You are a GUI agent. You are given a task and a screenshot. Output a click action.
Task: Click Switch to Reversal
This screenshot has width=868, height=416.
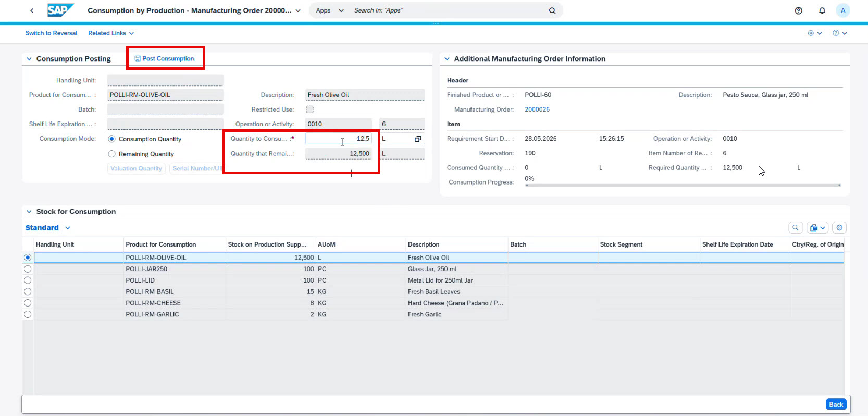(52, 33)
